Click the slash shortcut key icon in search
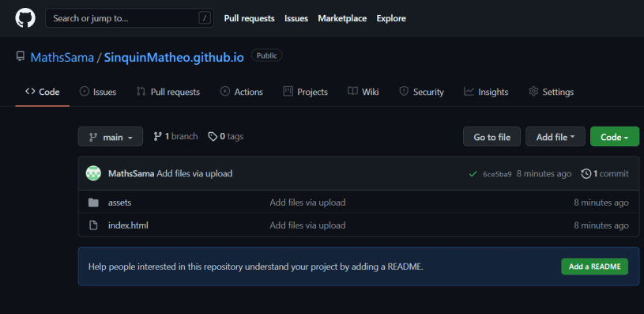644x314 pixels. tap(204, 18)
